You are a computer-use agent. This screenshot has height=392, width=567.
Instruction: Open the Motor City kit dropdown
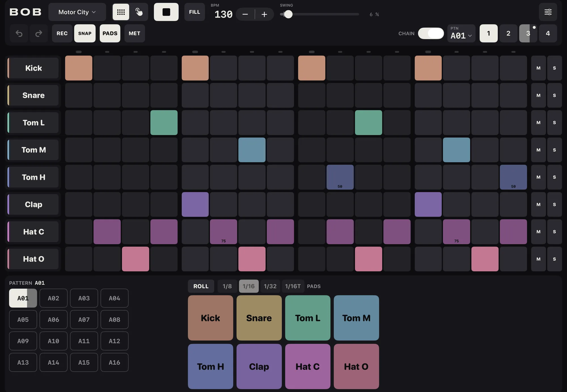(77, 12)
